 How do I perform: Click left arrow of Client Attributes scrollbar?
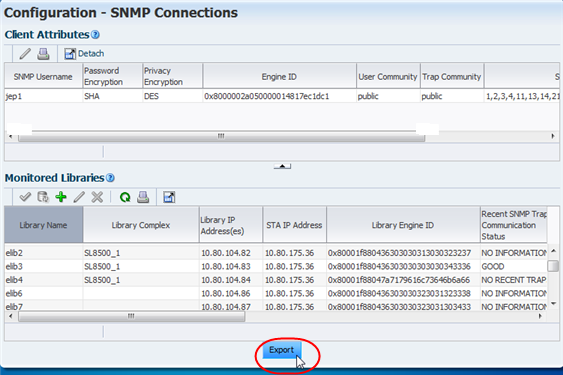pos(10,136)
